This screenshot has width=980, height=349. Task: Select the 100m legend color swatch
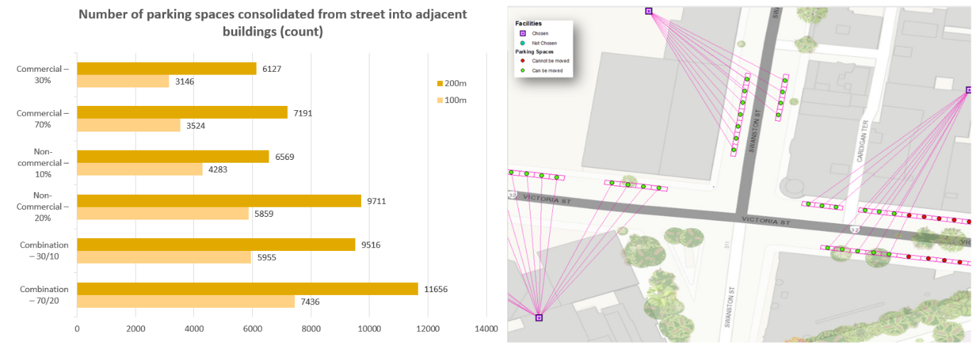[440, 100]
